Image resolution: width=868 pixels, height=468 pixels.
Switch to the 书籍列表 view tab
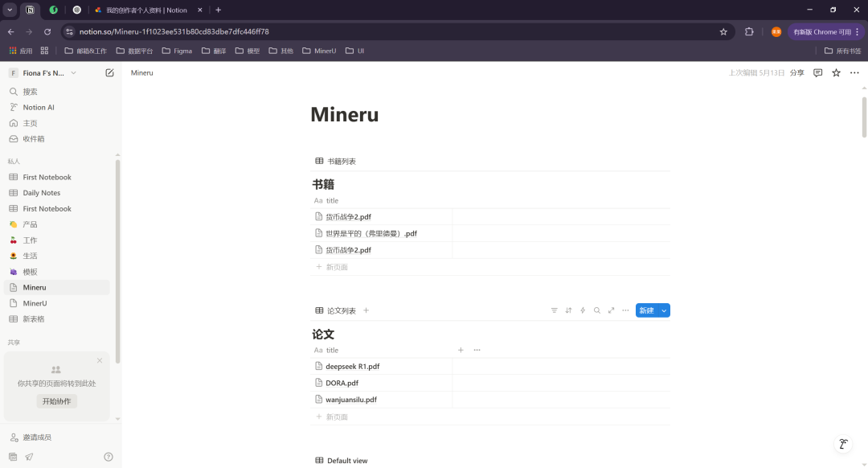tap(335, 161)
